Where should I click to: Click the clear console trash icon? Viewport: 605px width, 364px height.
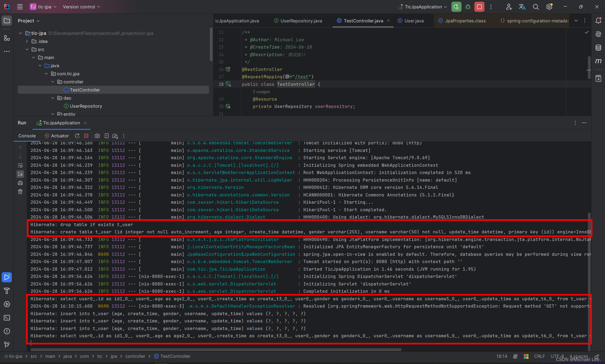point(20,192)
